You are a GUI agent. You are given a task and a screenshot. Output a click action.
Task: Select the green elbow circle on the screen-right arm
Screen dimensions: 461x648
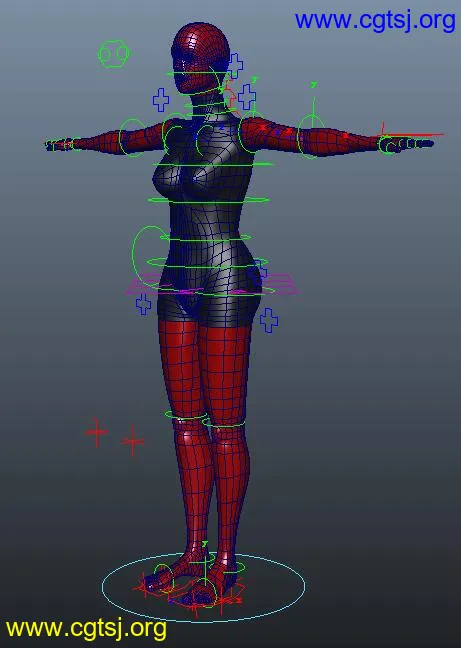(311, 136)
